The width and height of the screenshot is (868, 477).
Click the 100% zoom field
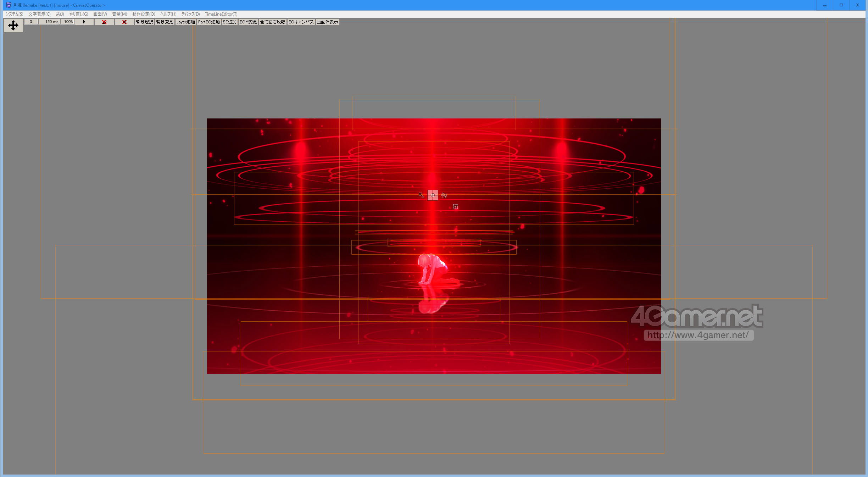[x=67, y=22]
